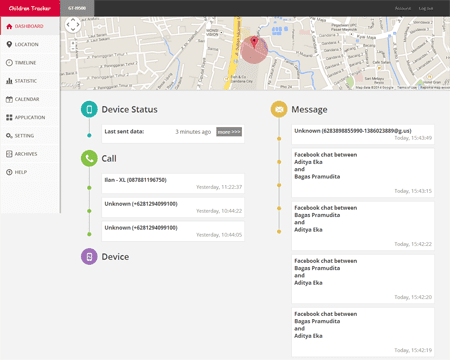This screenshot has height=360, width=450.
Task: Open message from Unknown (6283898855990)
Action: point(363,134)
